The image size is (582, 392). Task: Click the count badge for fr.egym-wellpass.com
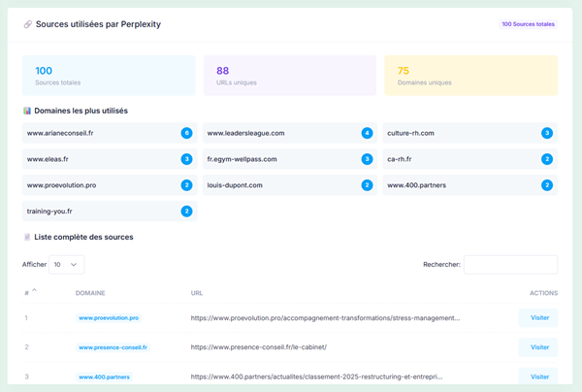367,159
